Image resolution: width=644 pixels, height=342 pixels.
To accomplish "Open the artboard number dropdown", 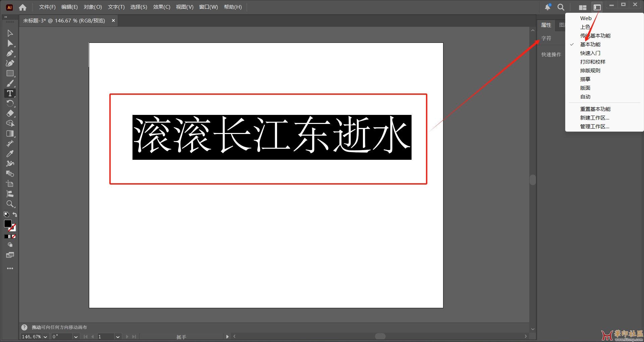I will [117, 337].
